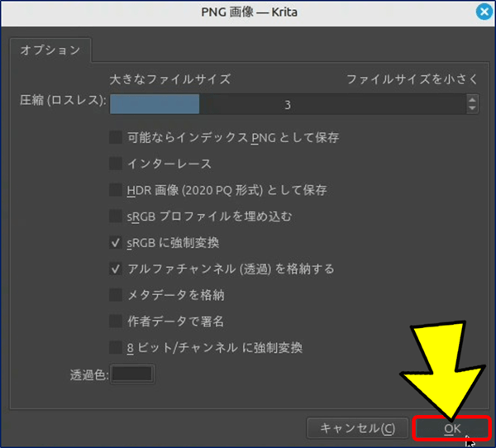
Task: Uncheck sRGB に強制変換 checkbox
Action: [x=117, y=243]
